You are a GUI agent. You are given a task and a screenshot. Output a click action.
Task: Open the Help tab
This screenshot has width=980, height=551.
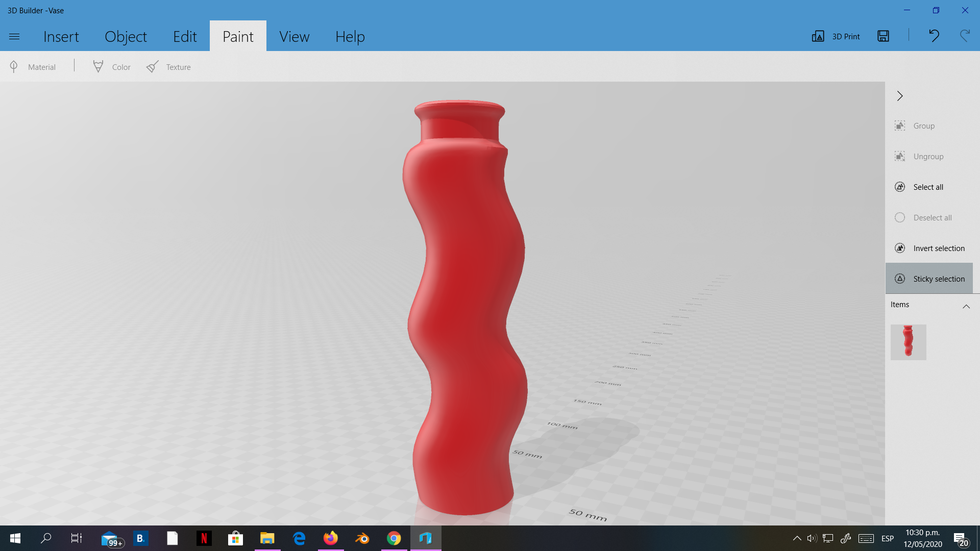pyautogui.click(x=350, y=36)
